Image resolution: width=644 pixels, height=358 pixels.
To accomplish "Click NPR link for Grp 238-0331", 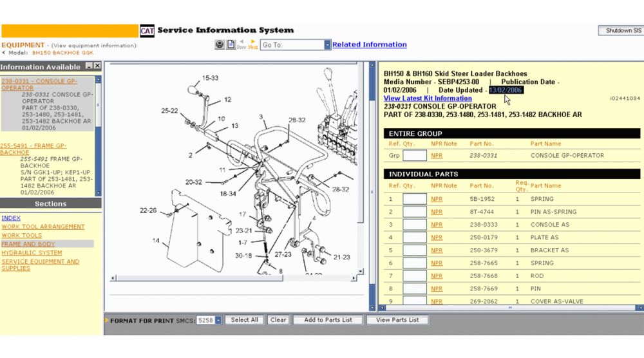I will [x=437, y=156].
